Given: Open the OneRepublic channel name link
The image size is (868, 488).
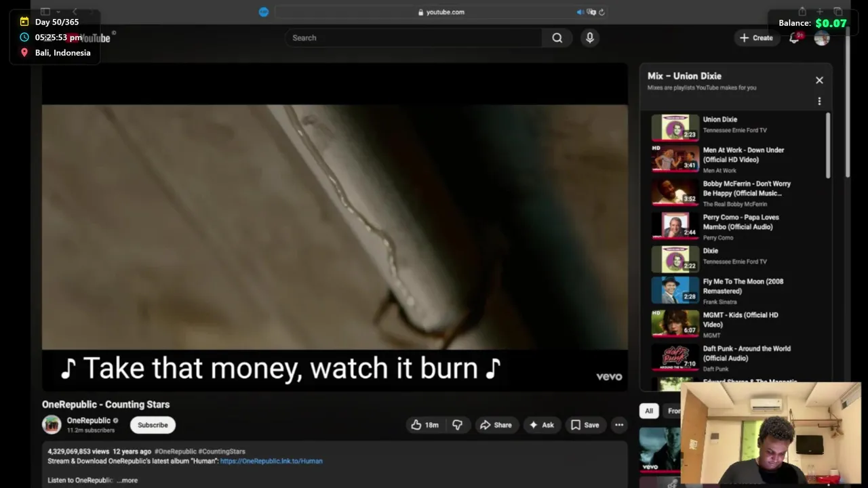Looking at the screenshot, I should coord(88,420).
